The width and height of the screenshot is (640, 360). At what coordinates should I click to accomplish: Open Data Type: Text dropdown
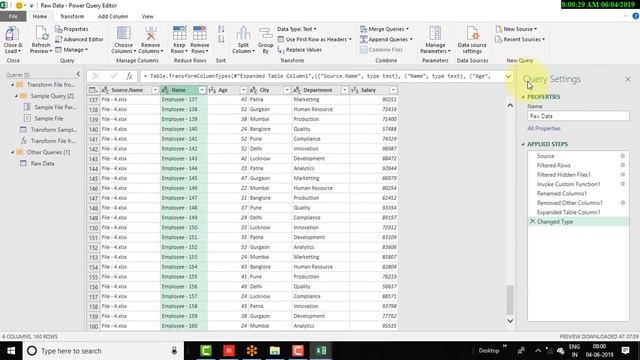click(x=297, y=29)
